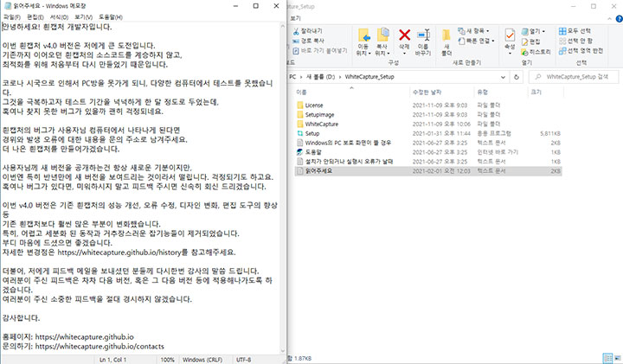Click the 감사합니다. line in Notepad
Image resolution: width=623 pixels, height=364 pixels.
point(21,318)
